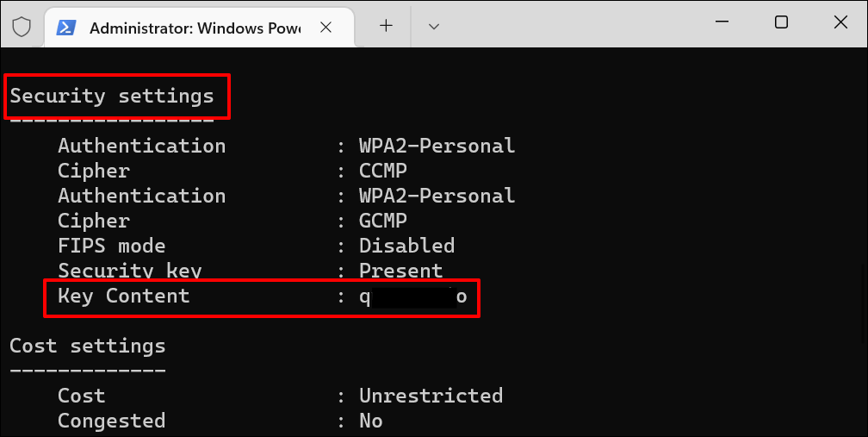Click the PowerShell icon on the tab

(x=66, y=27)
